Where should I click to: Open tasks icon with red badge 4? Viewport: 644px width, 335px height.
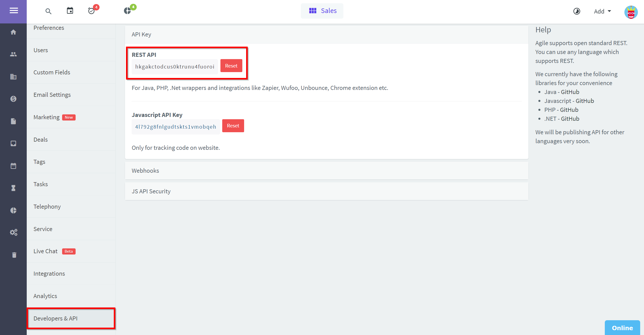coord(92,11)
